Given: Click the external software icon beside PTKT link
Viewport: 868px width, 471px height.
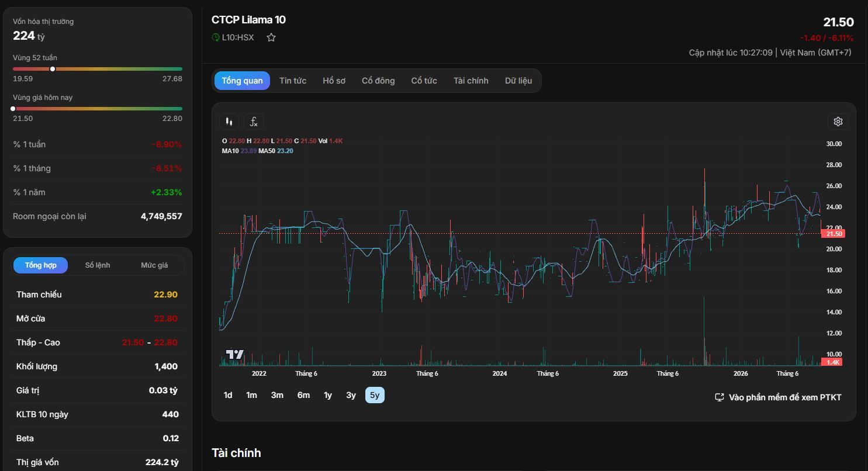Looking at the screenshot, I should click(720, 397).
